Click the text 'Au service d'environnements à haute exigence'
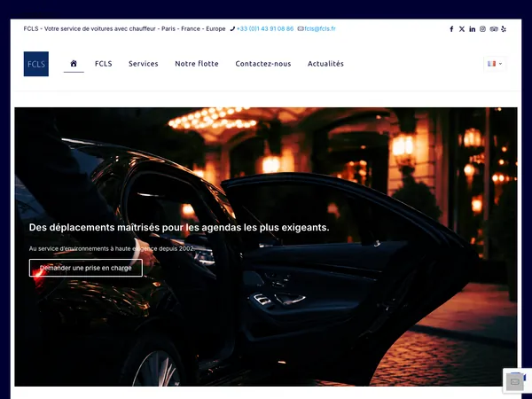532x399 pixels. coord(112,248)
